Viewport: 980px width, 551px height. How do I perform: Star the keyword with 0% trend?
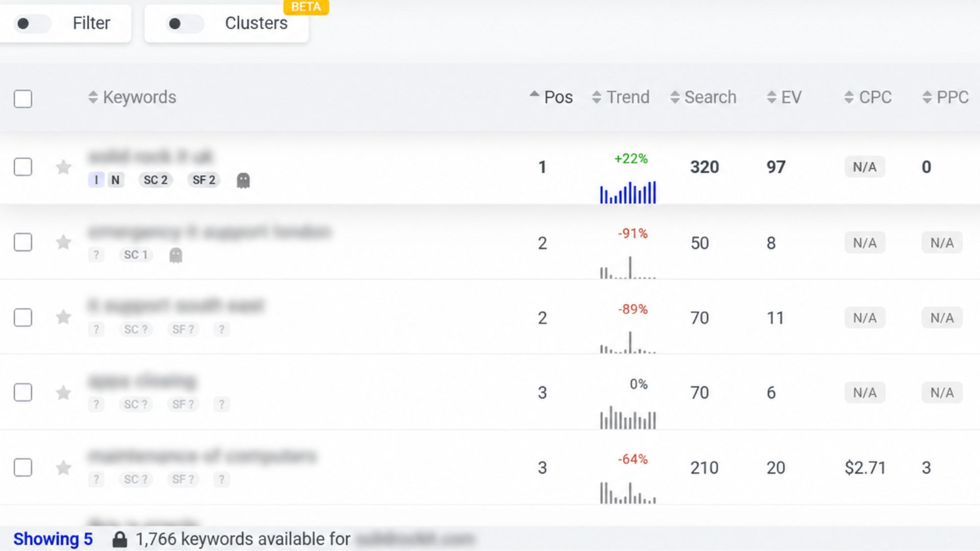(x=63, y=392)
